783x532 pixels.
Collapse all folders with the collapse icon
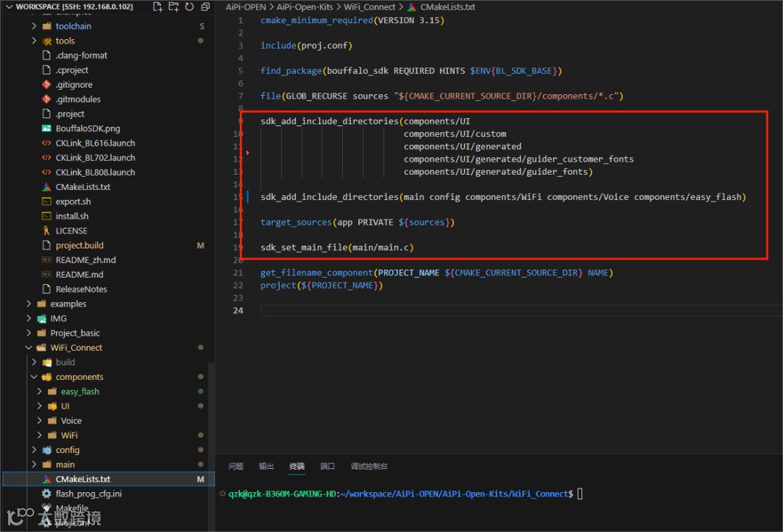(205, 7)
